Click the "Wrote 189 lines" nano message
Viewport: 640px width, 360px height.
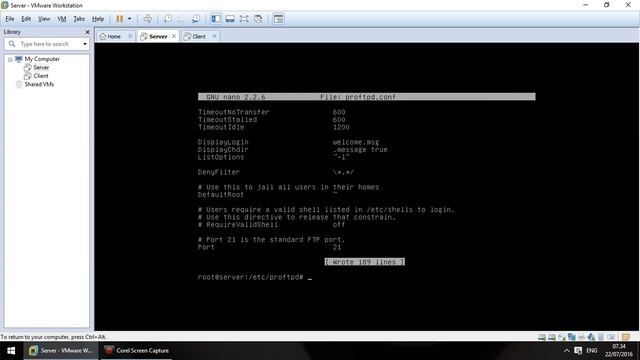coord(364,262)
